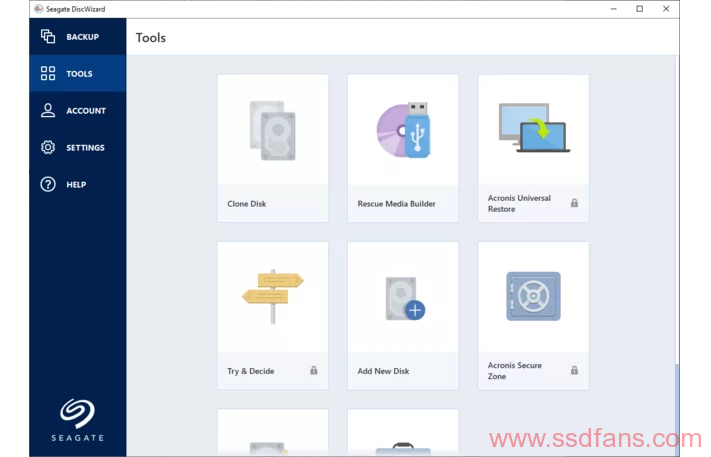711x457 pixels.
Task: Click the Clone Disk hard drives icon
Action: point(273,131)
